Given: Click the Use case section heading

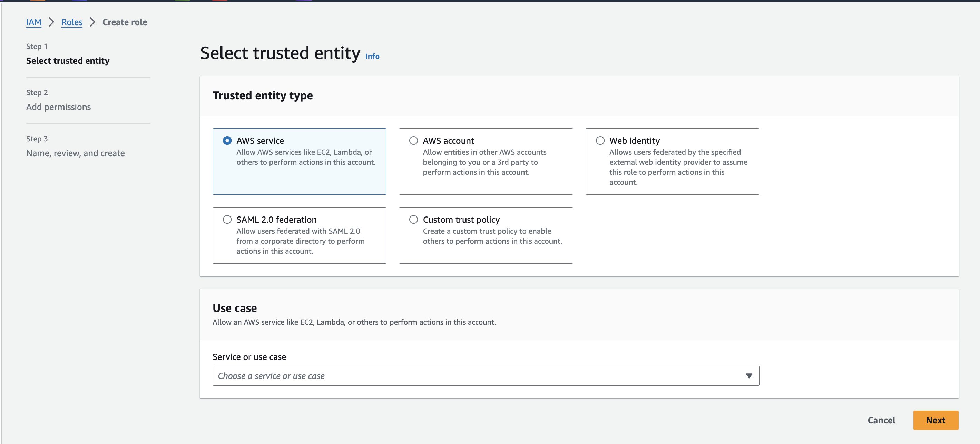Looking at the screenshot, I should (x=234, y=308).
